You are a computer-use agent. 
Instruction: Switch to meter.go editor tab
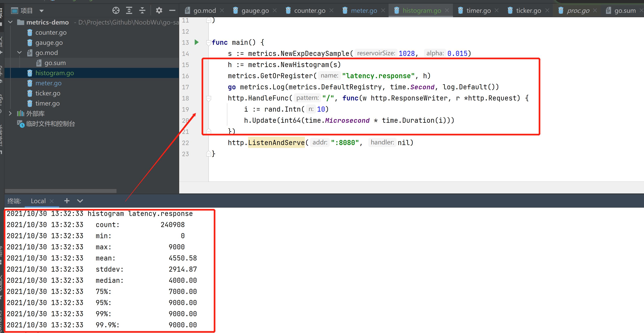[364, 11]
